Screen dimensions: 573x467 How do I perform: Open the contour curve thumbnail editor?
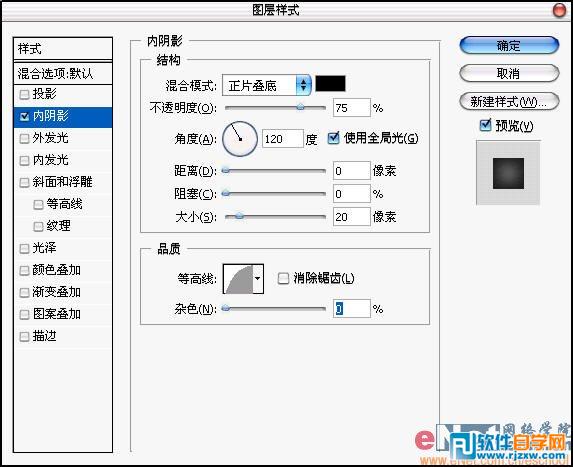tap(238, 279)
